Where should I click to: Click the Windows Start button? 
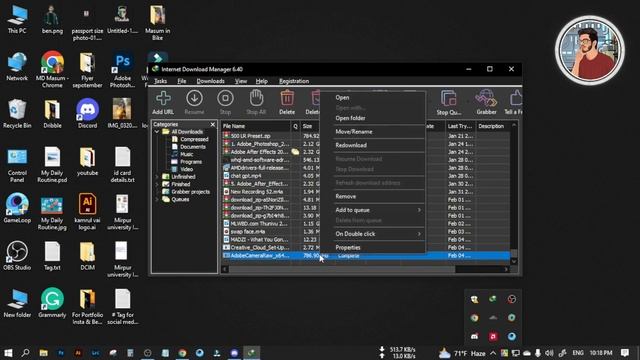tap(8, 353)
